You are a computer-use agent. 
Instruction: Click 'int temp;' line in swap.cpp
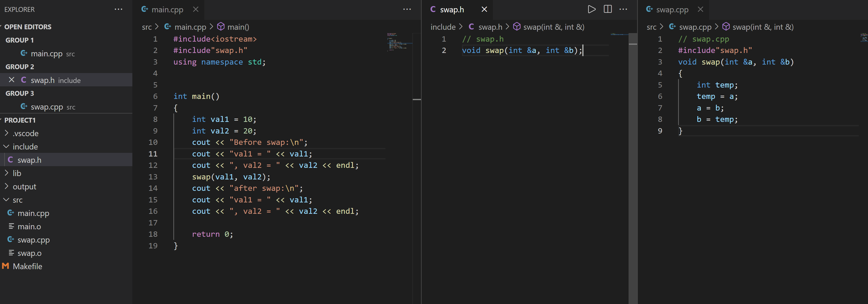tap(717, 85)
